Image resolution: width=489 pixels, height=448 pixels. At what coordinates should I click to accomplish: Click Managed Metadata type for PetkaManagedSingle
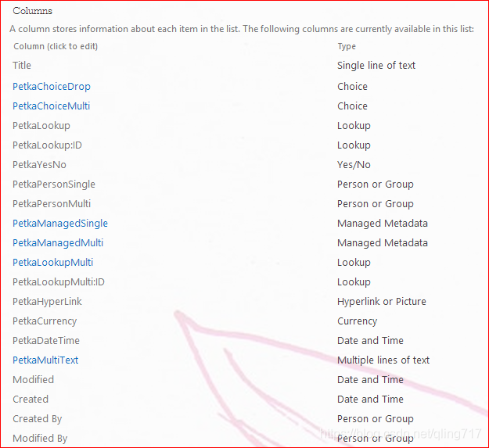pyautogui.click(x=383, y=224)
